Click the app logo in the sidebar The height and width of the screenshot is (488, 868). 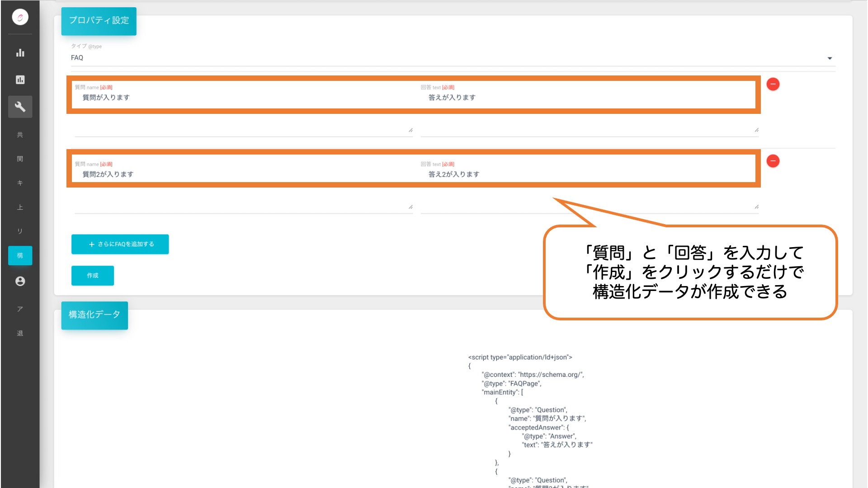pos(20,17)
